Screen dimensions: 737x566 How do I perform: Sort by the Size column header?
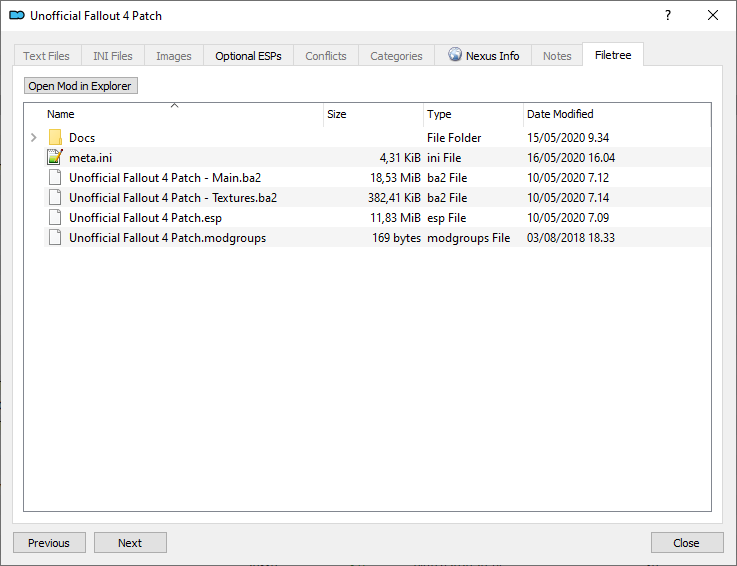(x=373, y=114)
